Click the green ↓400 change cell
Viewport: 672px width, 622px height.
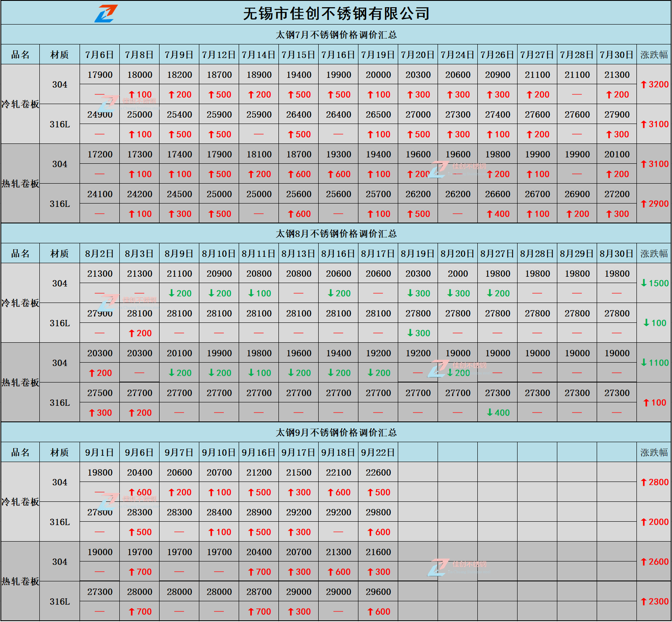(498, 413)
